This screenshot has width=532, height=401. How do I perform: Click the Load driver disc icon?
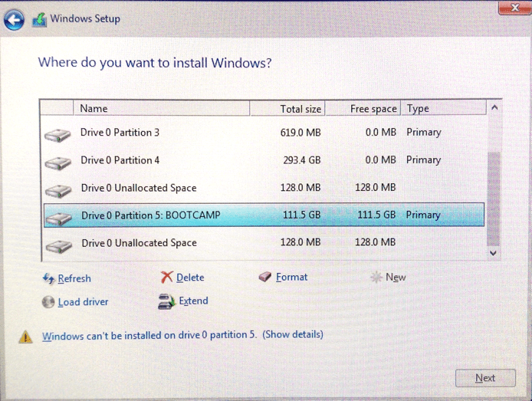(48, 302)
